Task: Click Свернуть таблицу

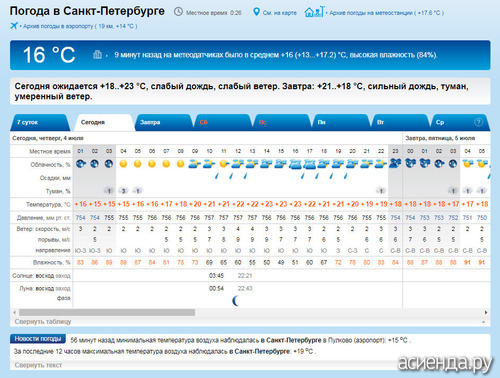Action: click(43, 322)
